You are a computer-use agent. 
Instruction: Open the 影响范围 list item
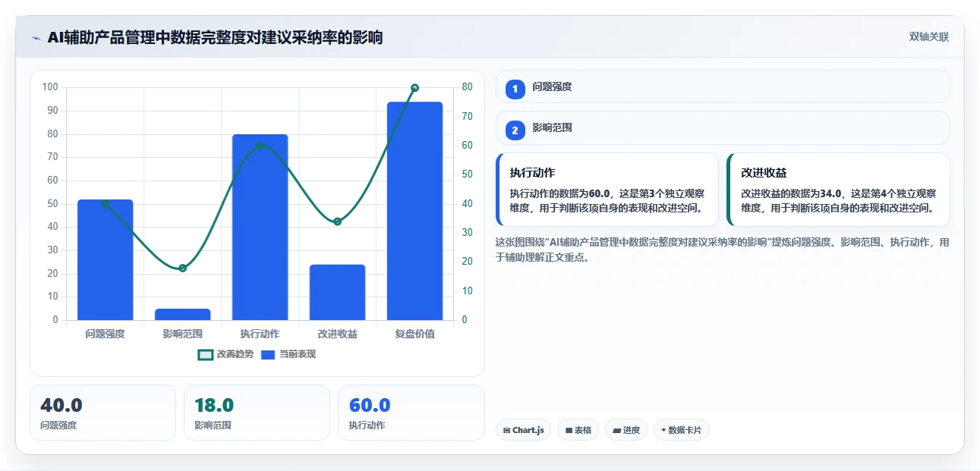coord(723,127)
